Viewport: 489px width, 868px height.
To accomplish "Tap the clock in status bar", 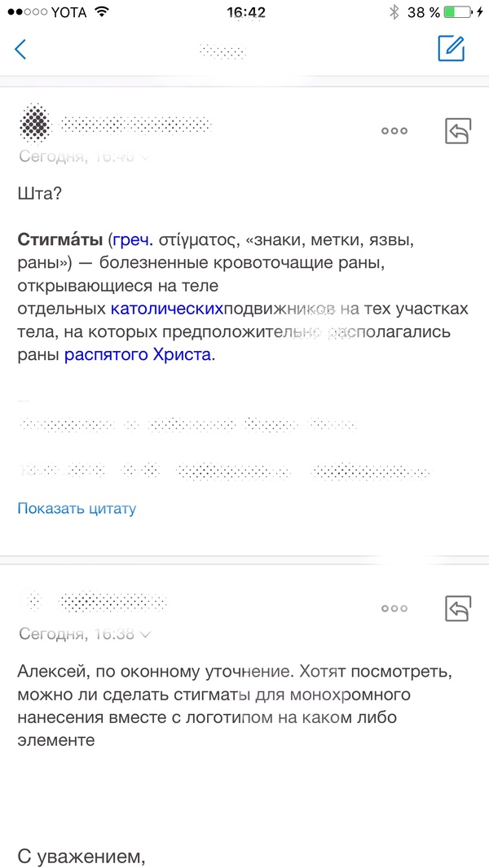I will pos(245,12).
